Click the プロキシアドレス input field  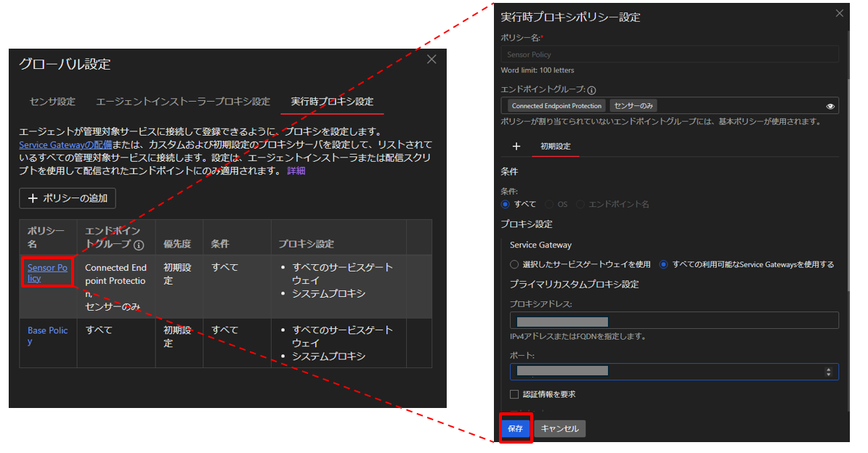[673, 320]
